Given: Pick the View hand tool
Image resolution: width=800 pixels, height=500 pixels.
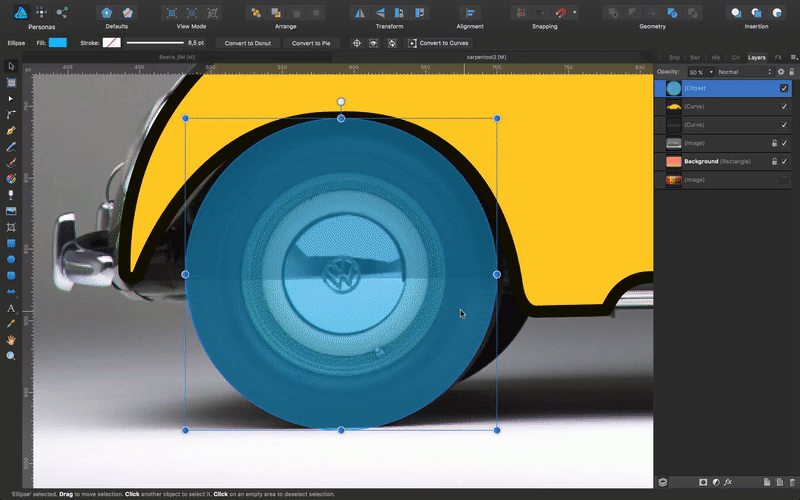Looking at the screenshot, I should (x=11, y=340).
